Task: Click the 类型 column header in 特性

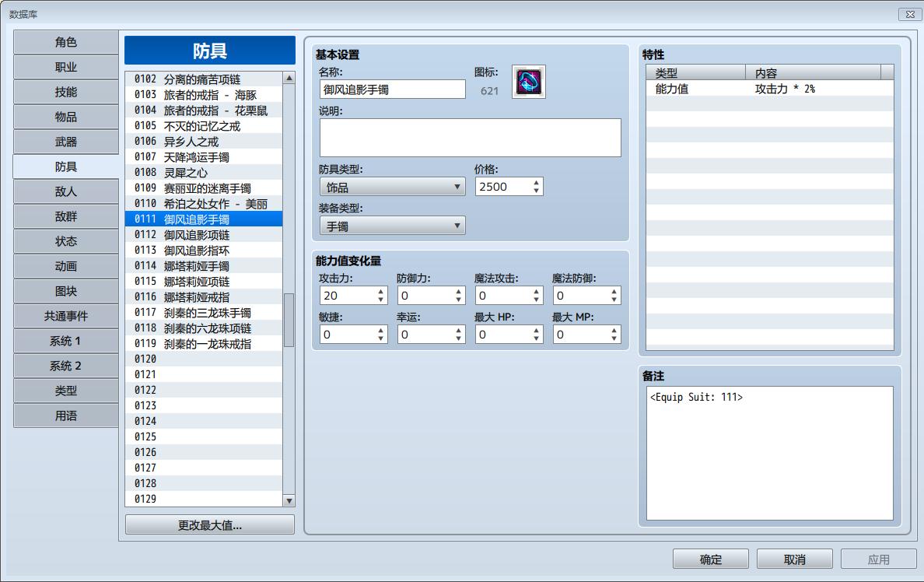Action: (696, 72)
